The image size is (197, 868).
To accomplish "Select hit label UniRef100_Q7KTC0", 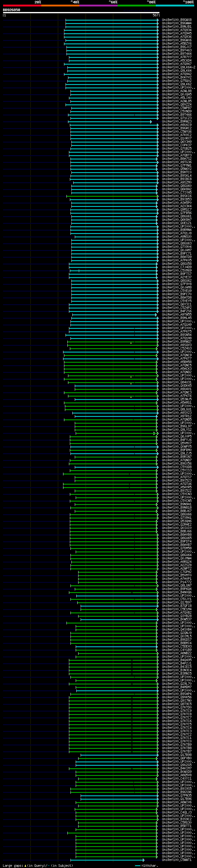I will (x=177, y=741).
